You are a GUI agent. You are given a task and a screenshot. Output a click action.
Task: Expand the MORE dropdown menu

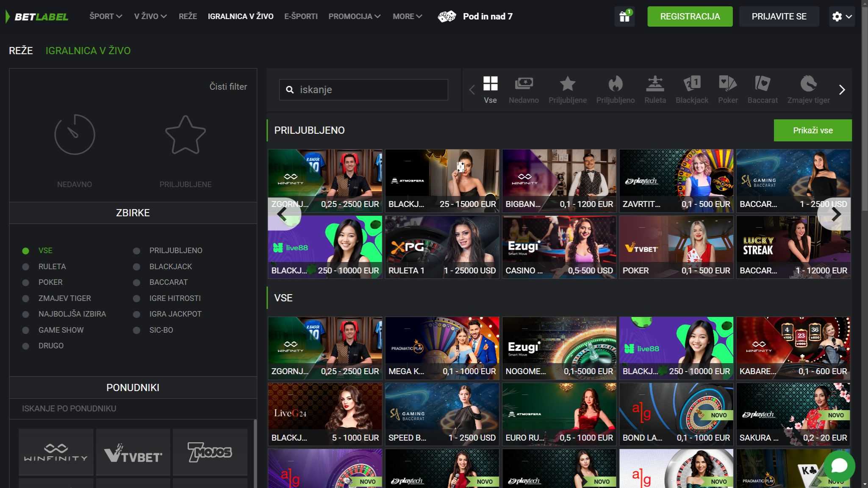(408, 17)
